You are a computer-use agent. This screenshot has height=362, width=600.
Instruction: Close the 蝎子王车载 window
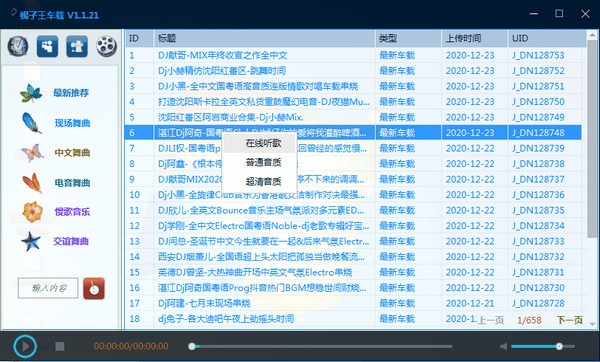(585, 14)
